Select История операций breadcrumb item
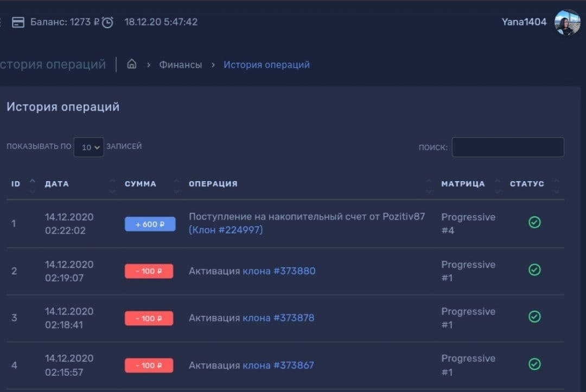The height and width of the screenshot is (392, 586). [266, 65]
